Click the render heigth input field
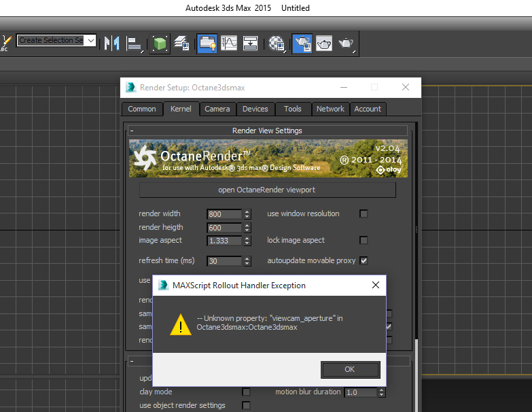Image resolution: width=532 pixels, height=412 pixels. click(224, 228)
